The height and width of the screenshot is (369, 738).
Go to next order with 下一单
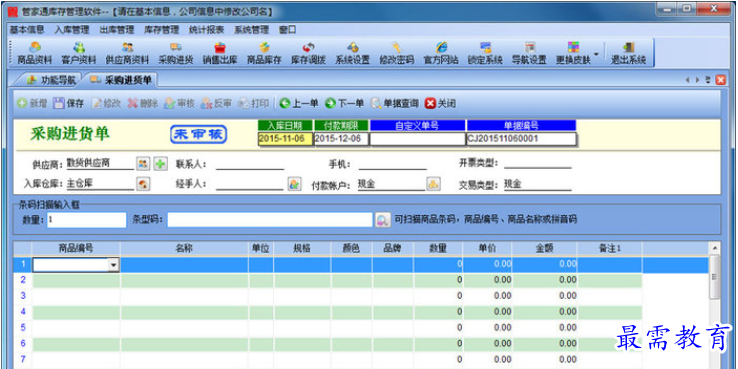pos(345,104)
